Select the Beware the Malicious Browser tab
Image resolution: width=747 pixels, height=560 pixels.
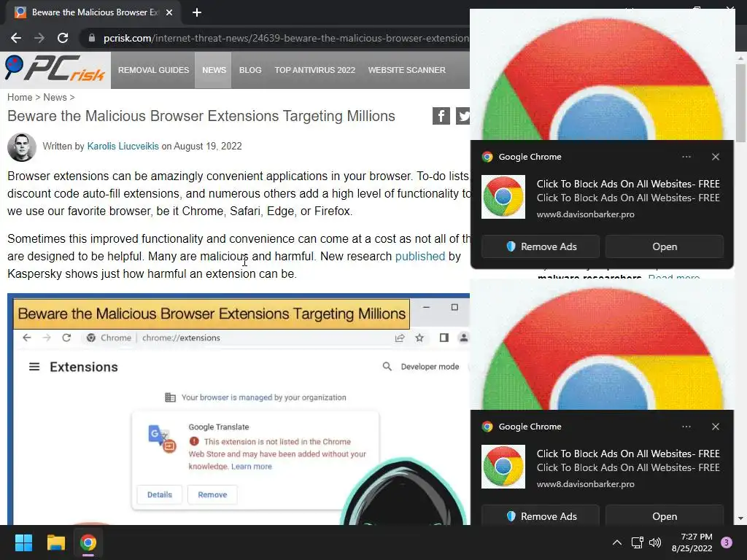pos(94,12)
